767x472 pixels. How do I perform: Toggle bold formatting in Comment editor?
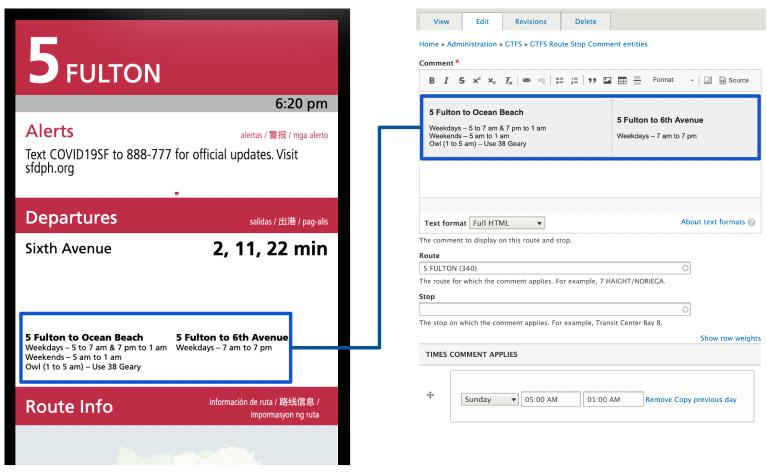pyautogui.click(x=431, y=79)
